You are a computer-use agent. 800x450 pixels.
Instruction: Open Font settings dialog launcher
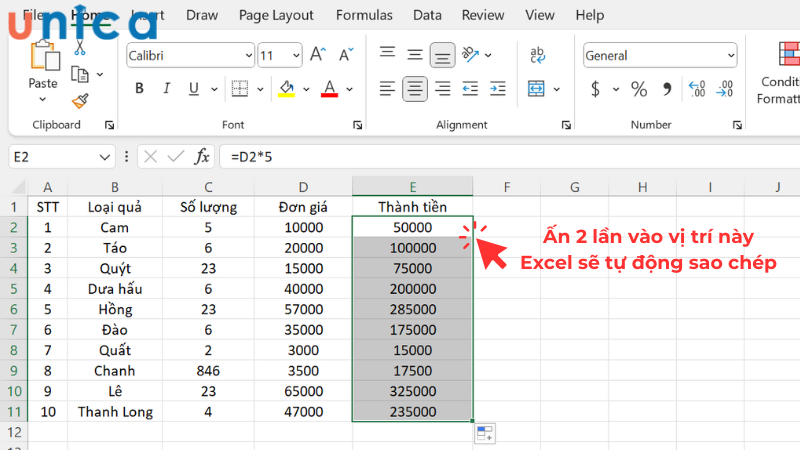pyautogui.click(x=357, y=125)
